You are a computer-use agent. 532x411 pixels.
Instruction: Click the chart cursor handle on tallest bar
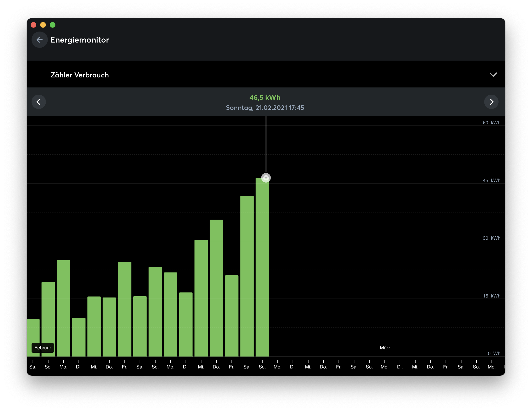point(266,178)
